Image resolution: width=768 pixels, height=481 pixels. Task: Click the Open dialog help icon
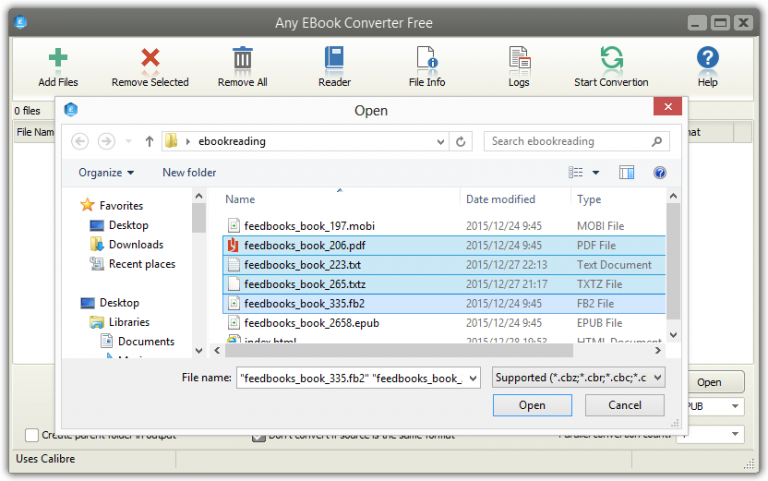point(660,172)
